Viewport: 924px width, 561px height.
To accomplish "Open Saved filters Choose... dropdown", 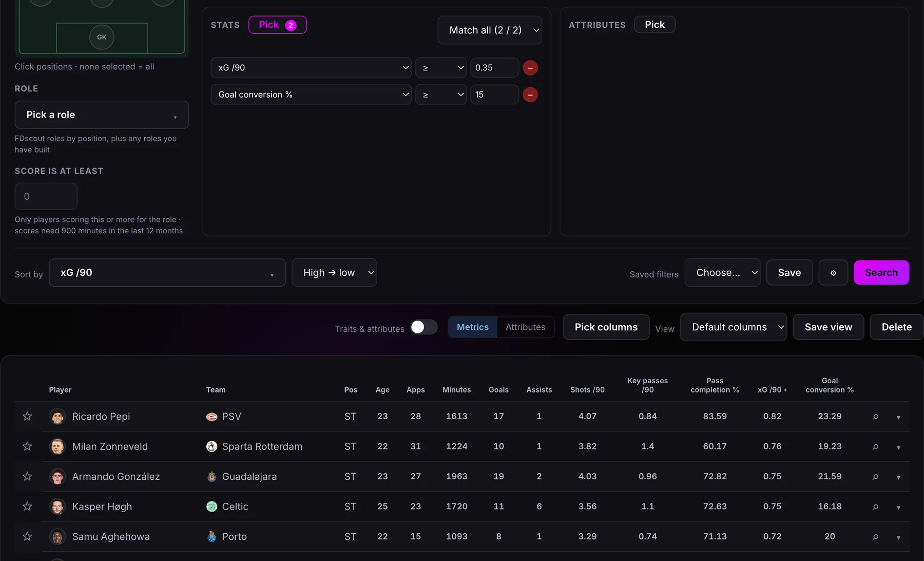I will pos(722,272).
